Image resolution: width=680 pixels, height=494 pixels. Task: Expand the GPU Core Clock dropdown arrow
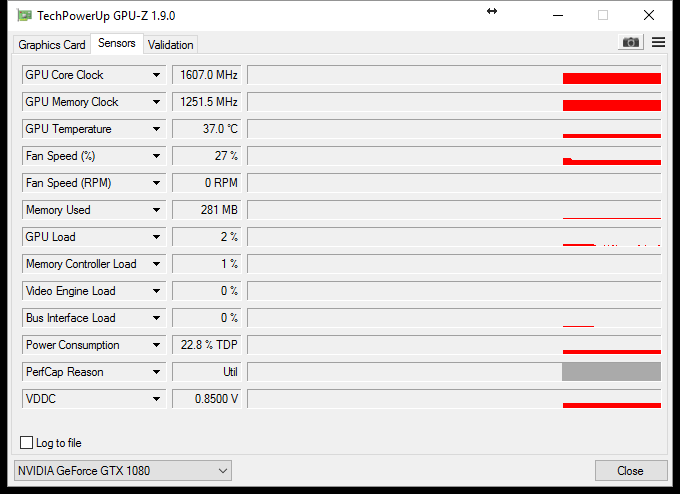(157, 75)
